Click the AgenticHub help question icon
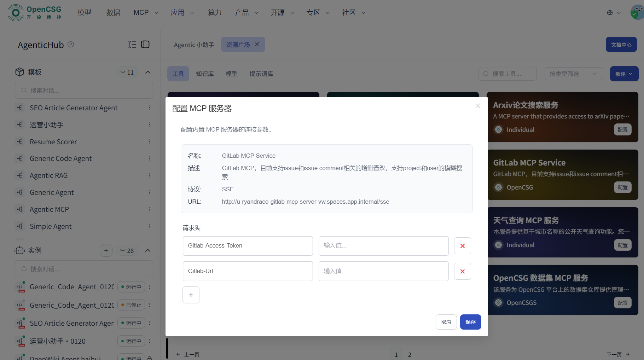644x360 pixels. click(x=71, y=45)
